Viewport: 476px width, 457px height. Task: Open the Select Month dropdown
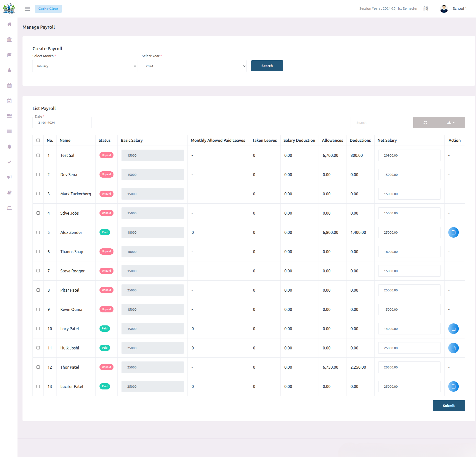85,66
